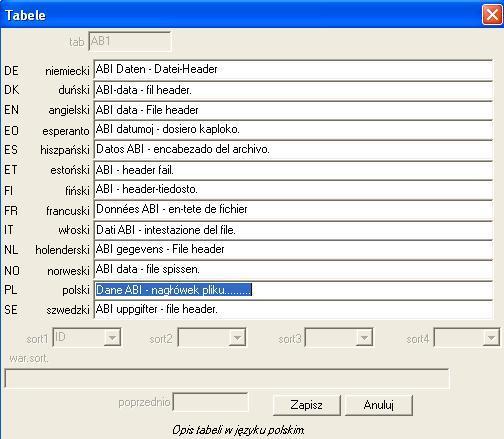Click the tab field containing AB1
504x439 pixels.
coord(130,42)
